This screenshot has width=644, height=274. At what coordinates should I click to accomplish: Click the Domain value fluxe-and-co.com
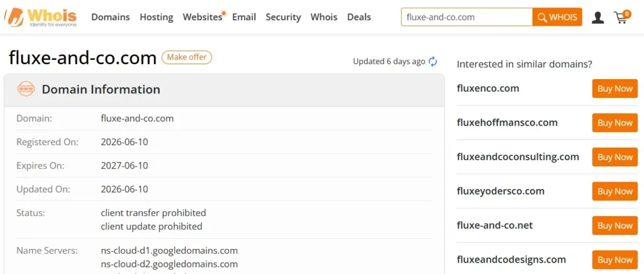coord(137,119)
